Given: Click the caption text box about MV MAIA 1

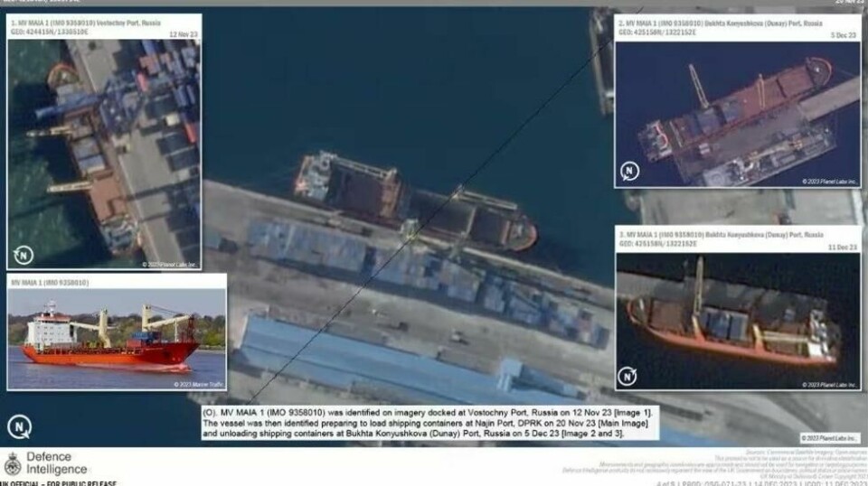Looking at the screenshot, I should tap(430, 423).
